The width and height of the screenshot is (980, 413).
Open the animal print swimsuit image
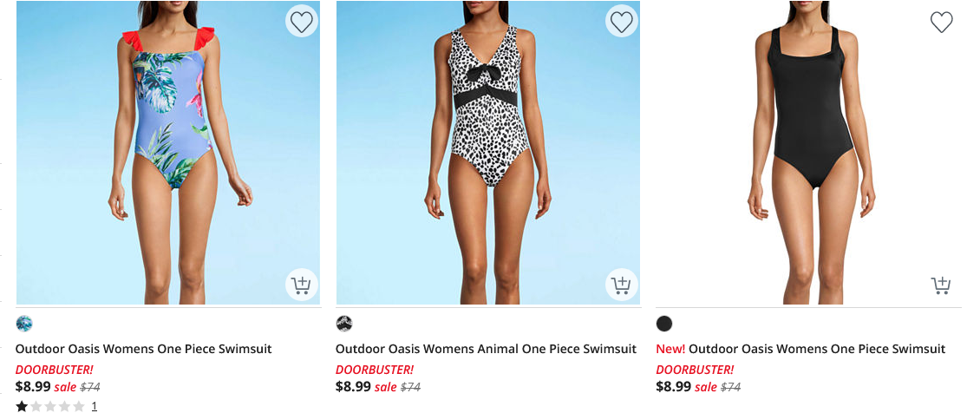click(x=487, y=152)
